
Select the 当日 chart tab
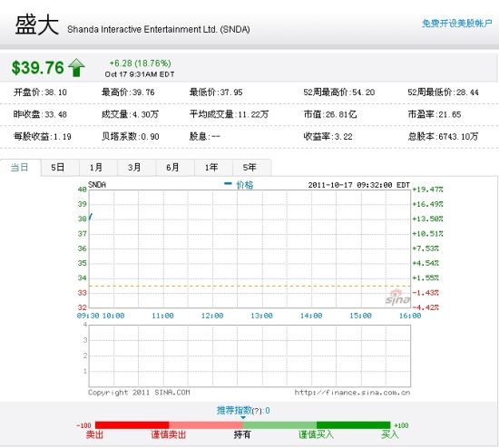pyautogui.click(x=20, y=168)
